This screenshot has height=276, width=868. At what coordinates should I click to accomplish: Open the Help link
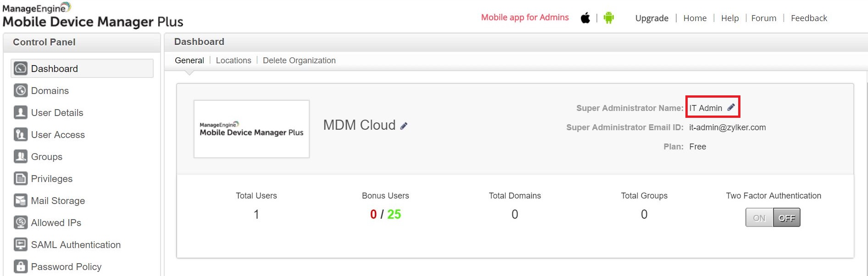[x=729, y=18]
